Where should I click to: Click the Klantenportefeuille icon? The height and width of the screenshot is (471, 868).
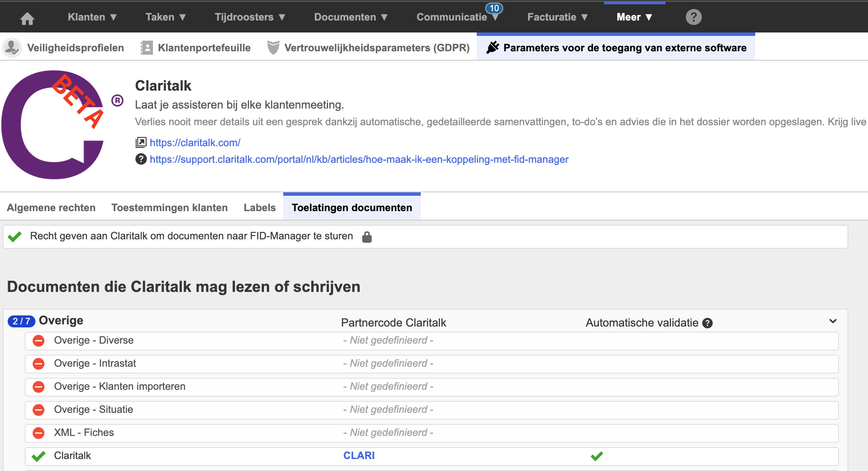147,47
